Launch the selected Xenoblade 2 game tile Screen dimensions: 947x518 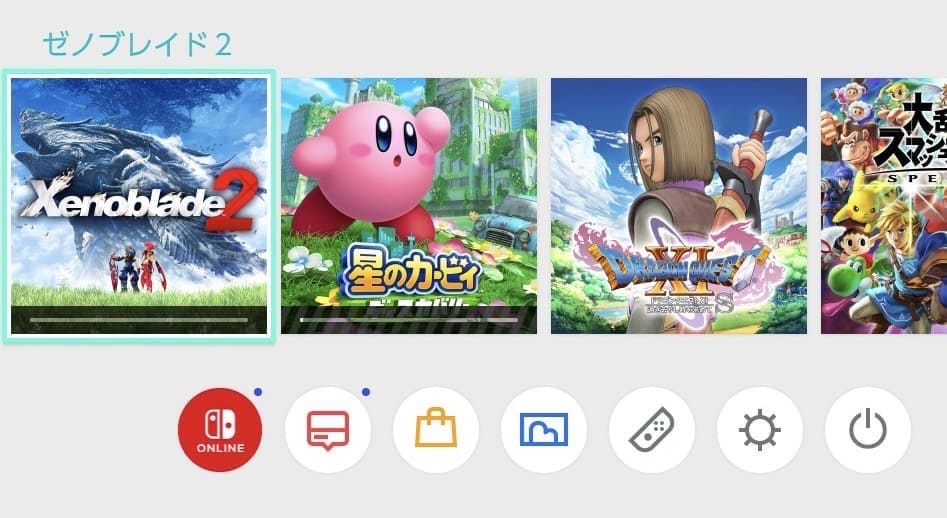(139, 206)
